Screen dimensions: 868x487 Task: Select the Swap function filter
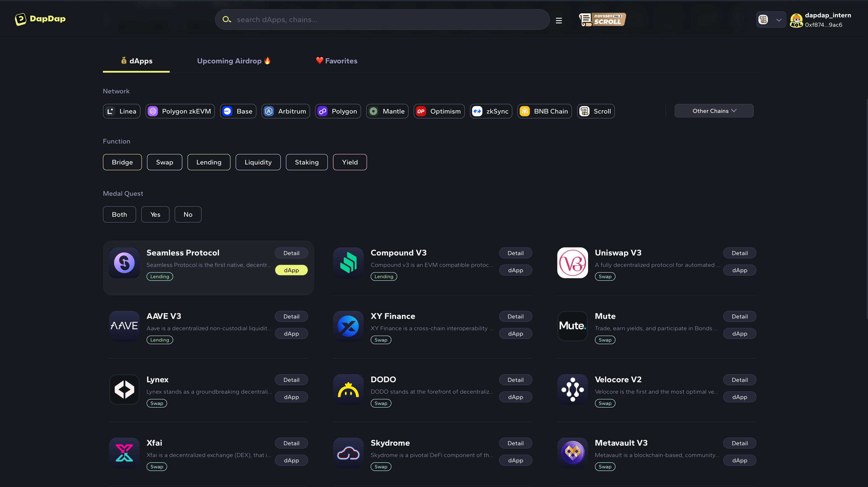(x=165, y=162)
